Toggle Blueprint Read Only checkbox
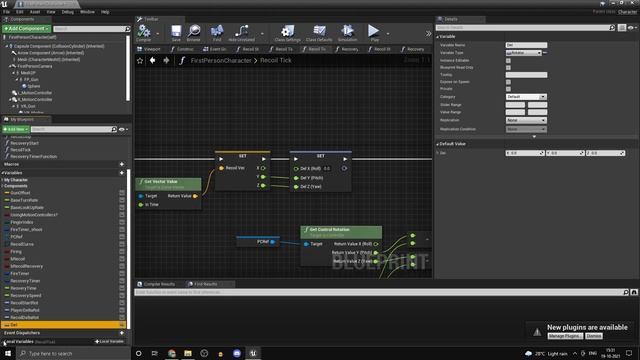The width and height of the screenshot is (640, 360). coord(508,68)
